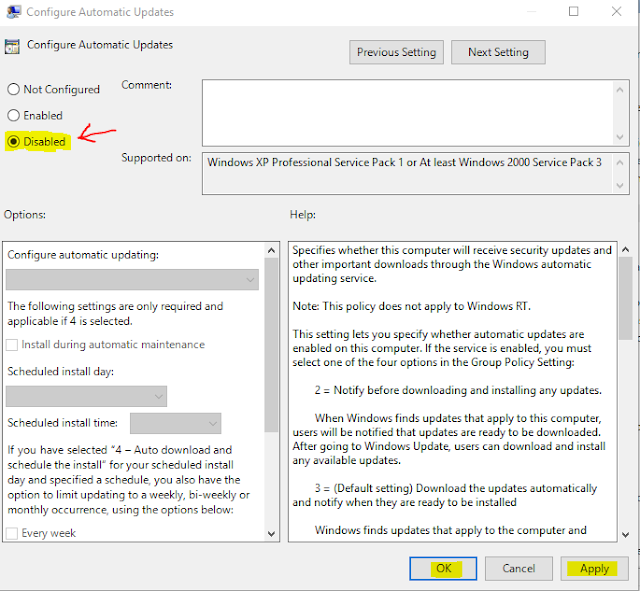Select the Enabled radio button

[x=13, y=115]
